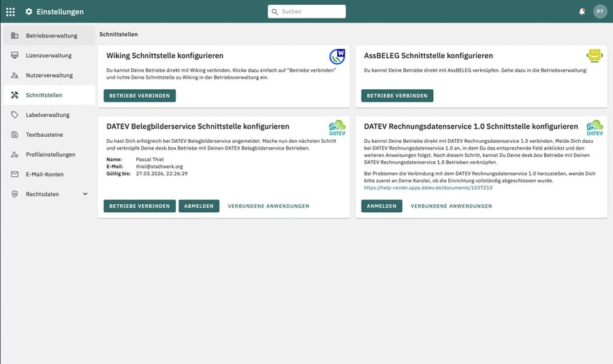The width and height of the screenshot is (613, 364).
Task: Click the E-Mail-Konten envelope icon
Action: (x=15, y=174)
